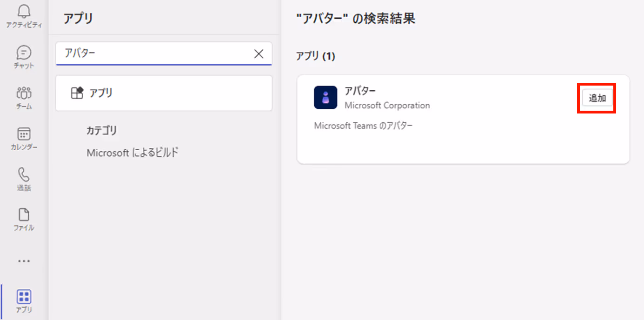Open the カレンダー icon
Image resolution: width=644 pixels, height=320 pixels.
(24, 134)
